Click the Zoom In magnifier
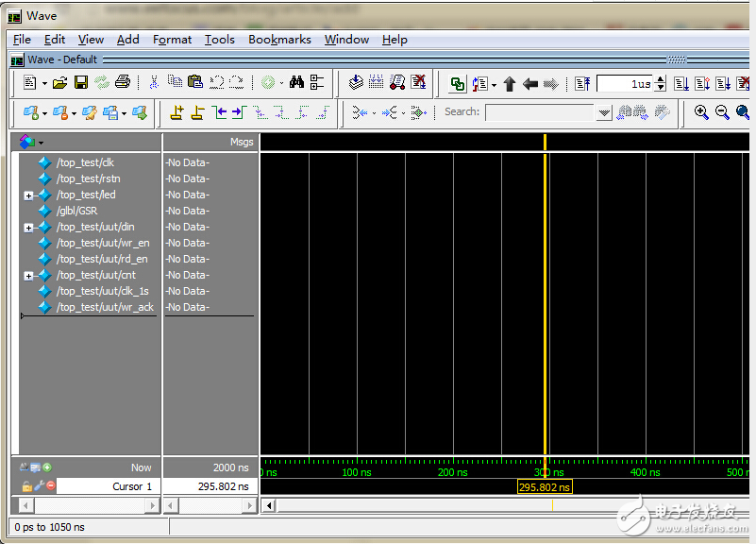756x544 pixels. point(701,112)
